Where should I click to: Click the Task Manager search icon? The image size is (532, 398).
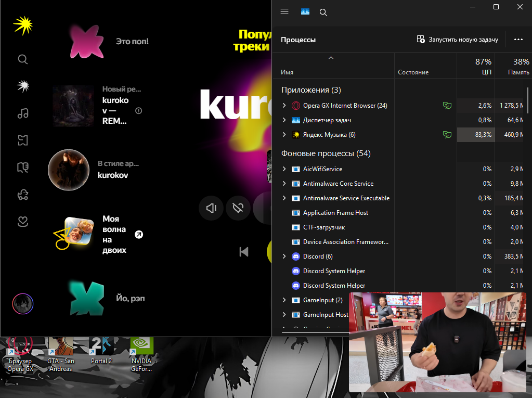pos(323,12)
